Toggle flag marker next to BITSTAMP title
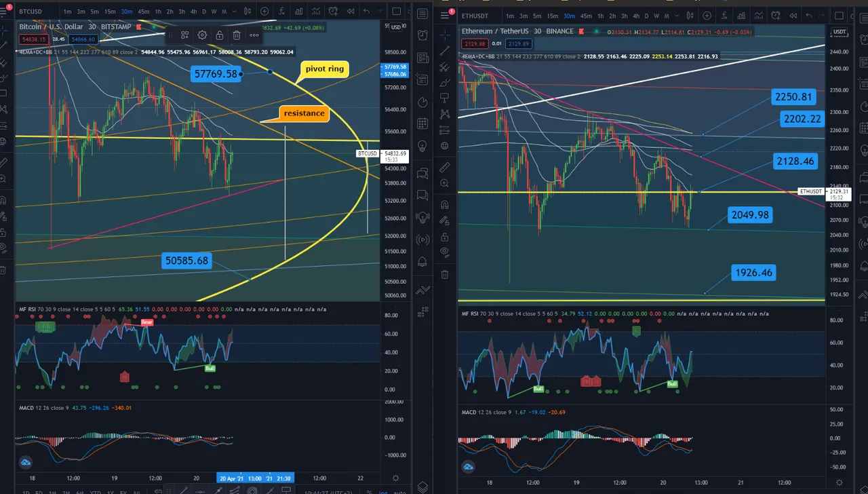 tap(138, 26)
